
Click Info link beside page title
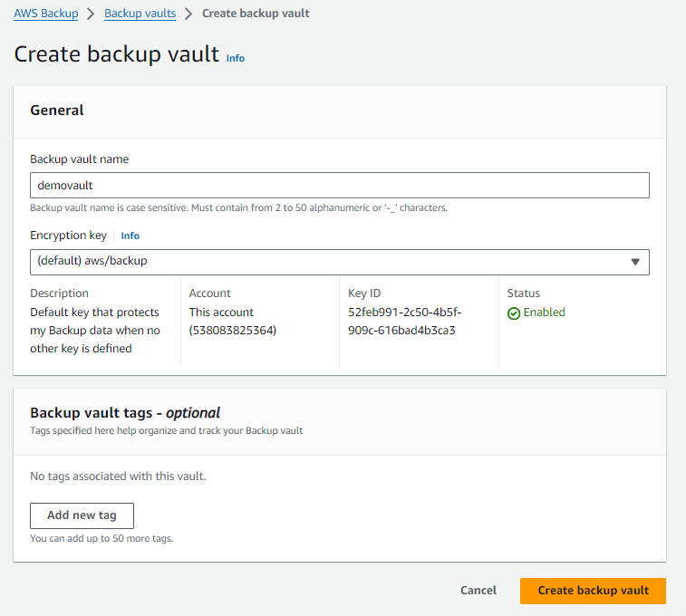pos(236,58)
